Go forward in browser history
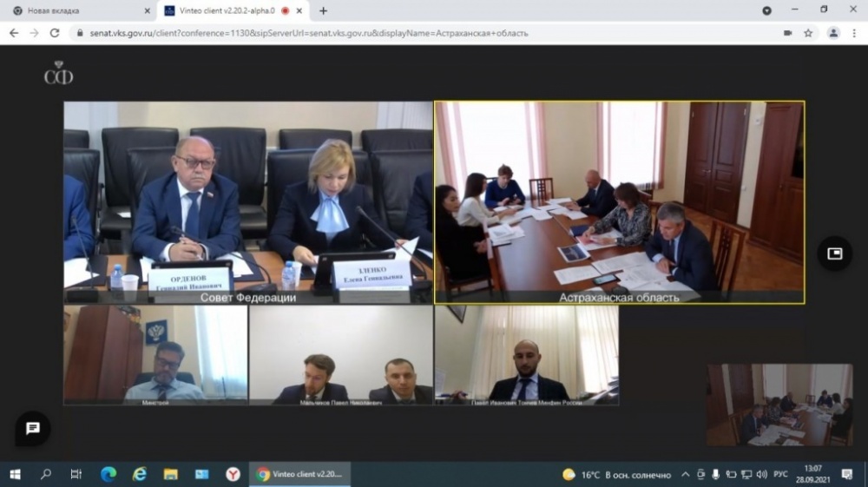The image size is (868, 487). [35, 33]
